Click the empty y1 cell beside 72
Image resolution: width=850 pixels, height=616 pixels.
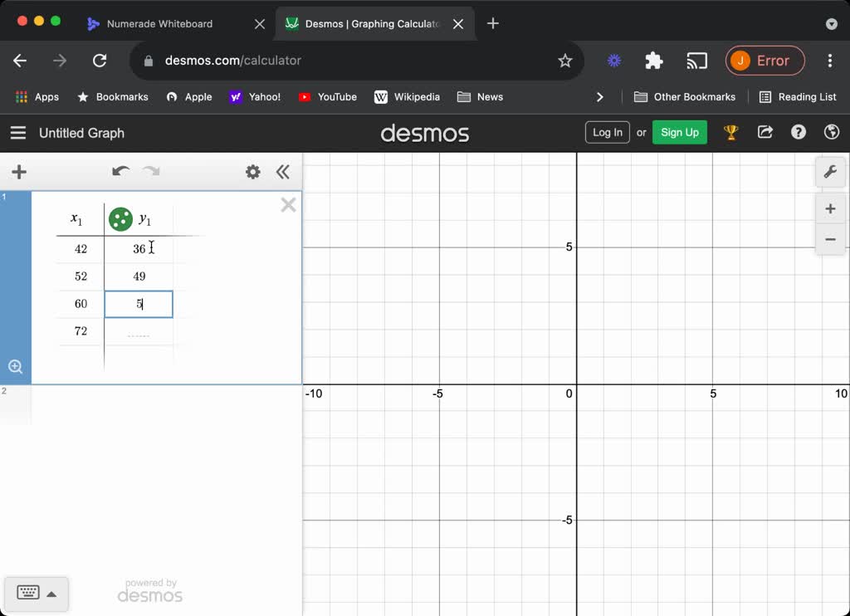coord(139,331)
